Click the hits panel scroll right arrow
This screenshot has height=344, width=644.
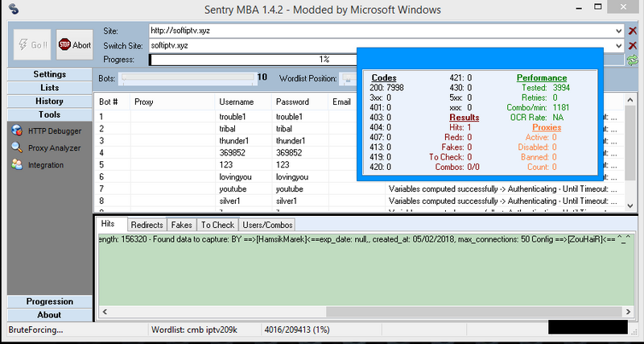point(629,312)
